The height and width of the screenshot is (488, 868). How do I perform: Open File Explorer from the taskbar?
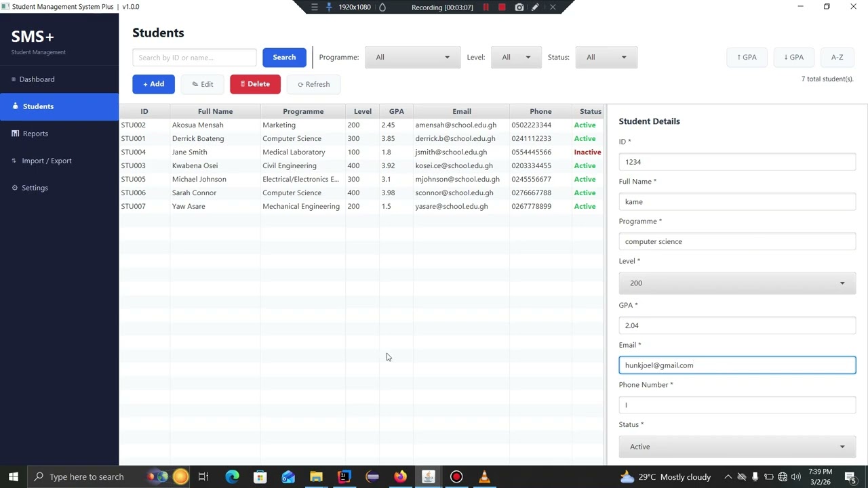point(316,477)
